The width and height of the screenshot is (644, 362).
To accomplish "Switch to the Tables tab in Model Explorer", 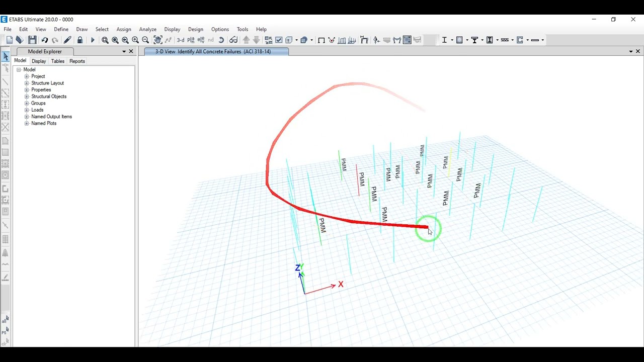I will (x=58, y=61).
